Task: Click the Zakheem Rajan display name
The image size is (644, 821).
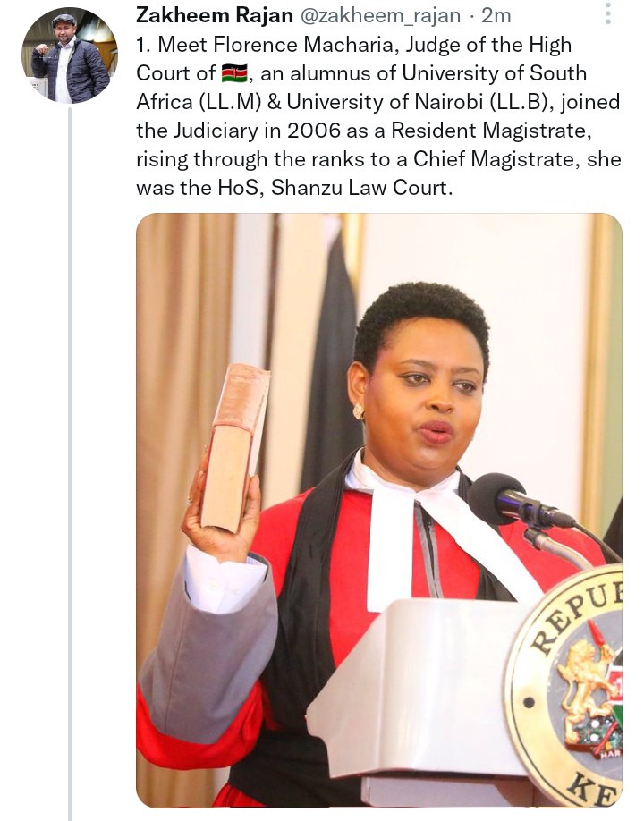Action: point(214,15)
